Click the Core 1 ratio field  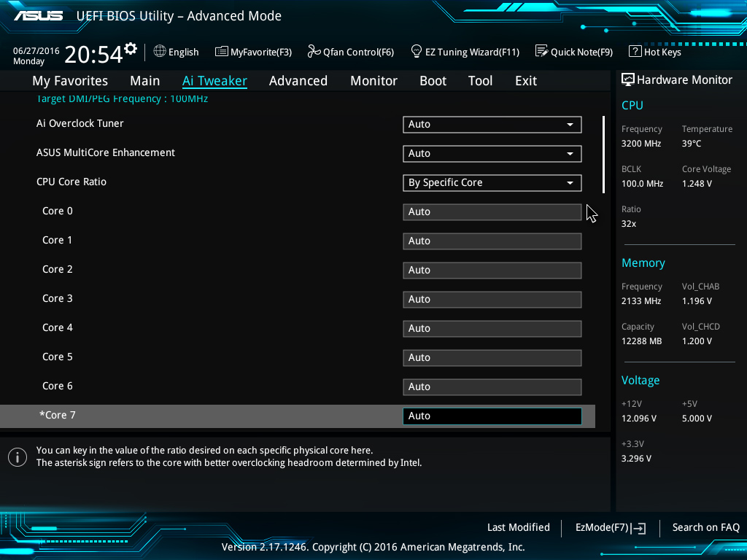[492, 241]
